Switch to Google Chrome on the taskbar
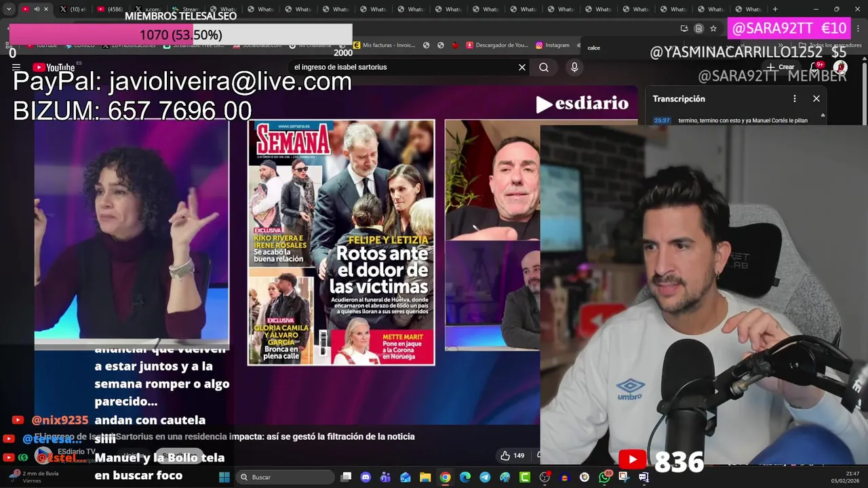 click(445, 477)
